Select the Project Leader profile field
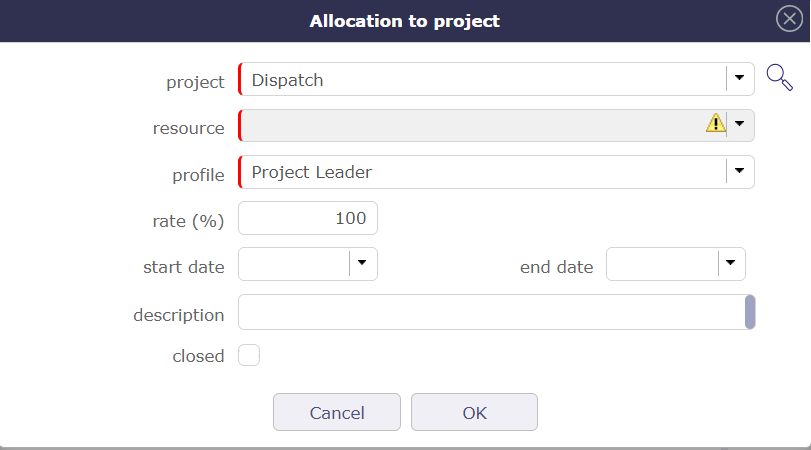The height and width of the screenshot is (450, 811). [x=482, y=172]
